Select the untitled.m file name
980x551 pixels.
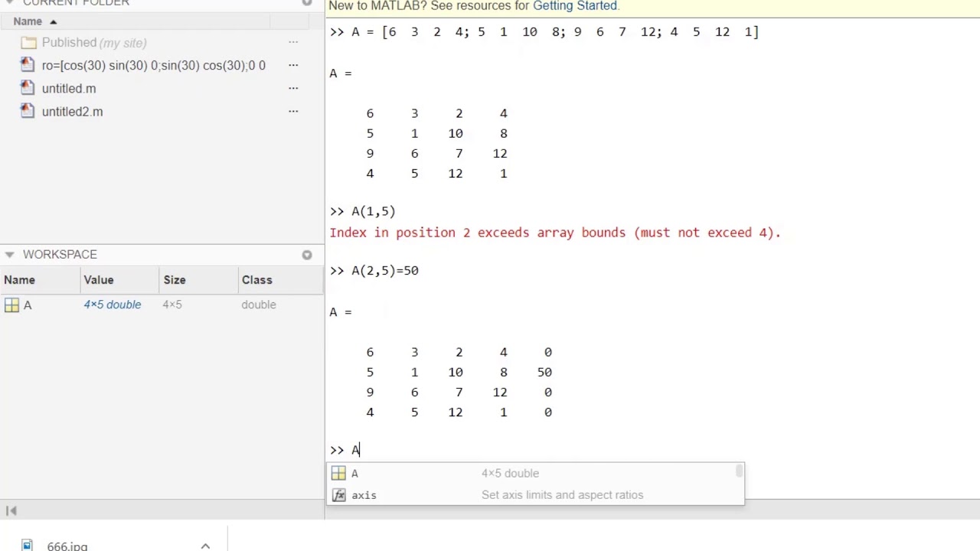[x=69, y=88]
